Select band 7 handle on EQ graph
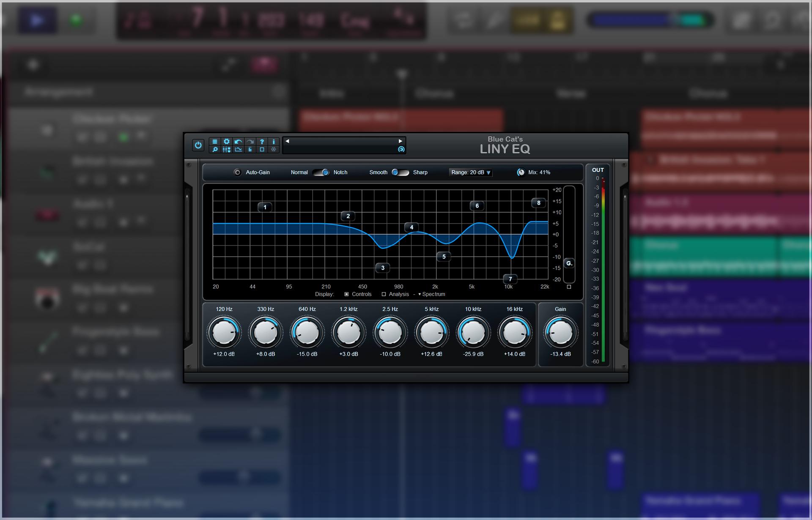The width and height of the screenshot is (812, 520). [x=510, y=279]
